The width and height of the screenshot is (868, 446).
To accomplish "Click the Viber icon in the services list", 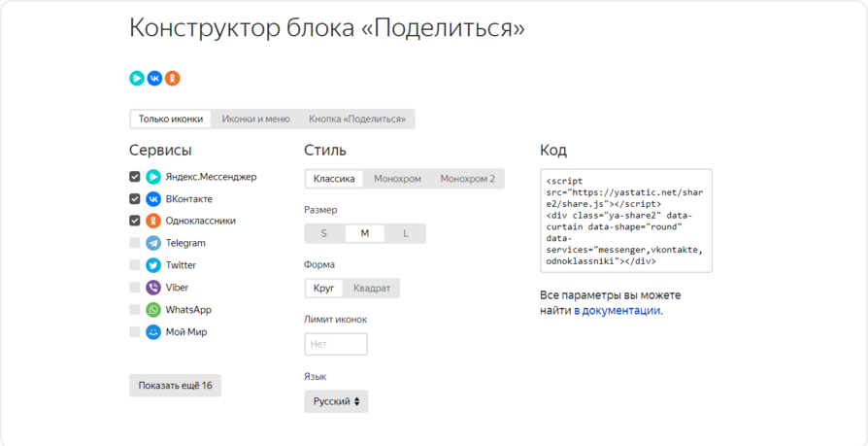I will (x=153, y=288).
